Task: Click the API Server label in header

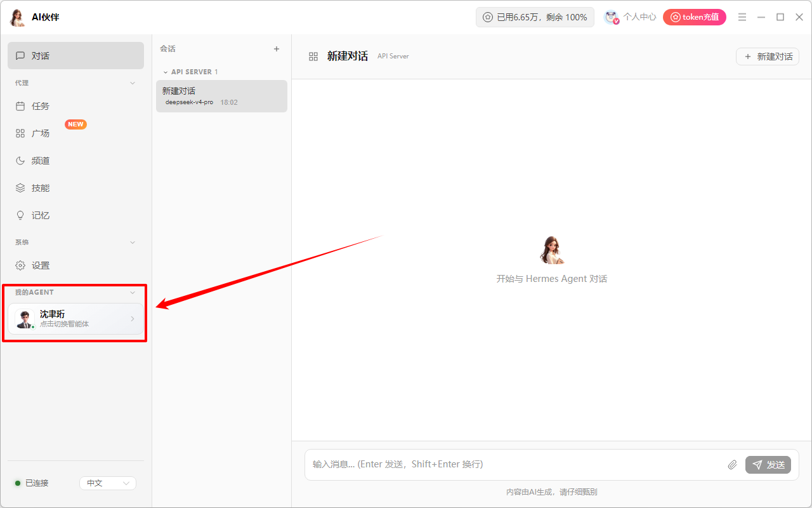Action: pos(393,57)
